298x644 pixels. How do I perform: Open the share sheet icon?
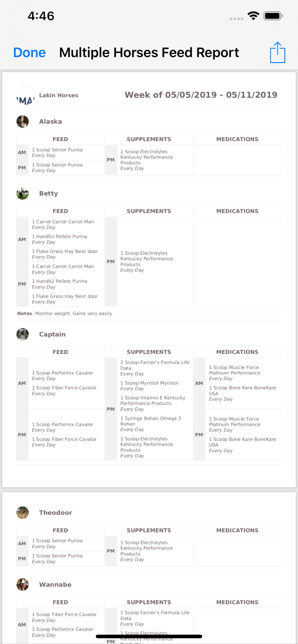(277, 52)
